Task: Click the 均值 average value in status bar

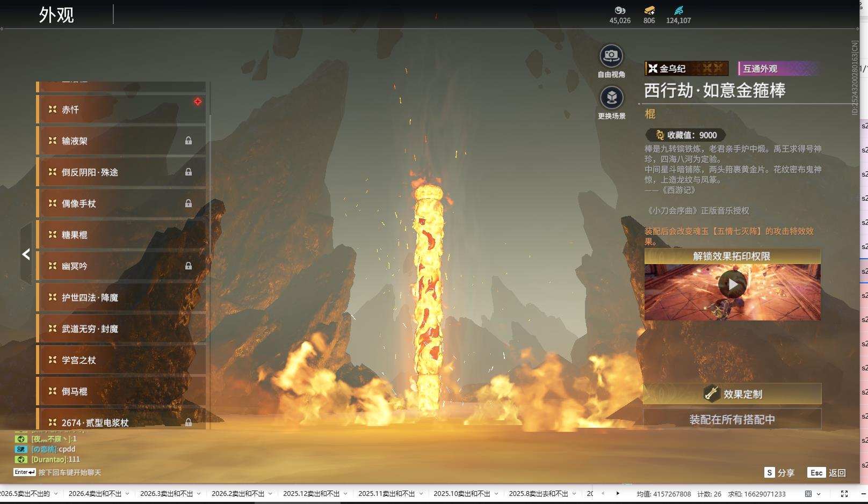Action: (664, 494)
